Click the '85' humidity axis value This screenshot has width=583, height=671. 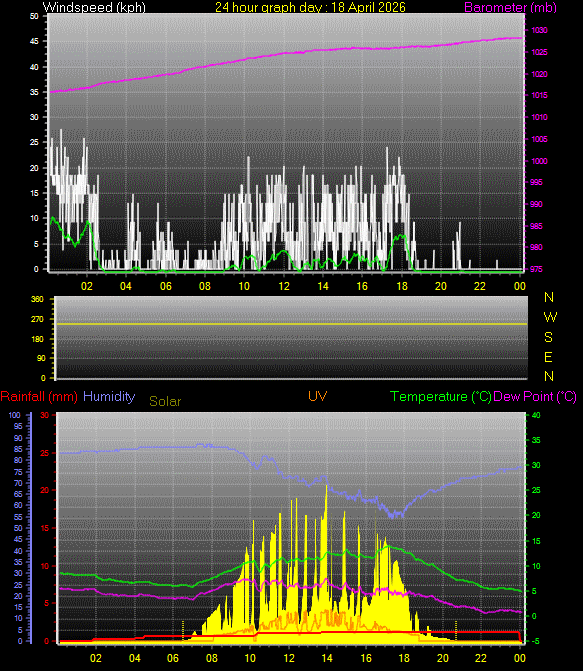tap(18, 449)
